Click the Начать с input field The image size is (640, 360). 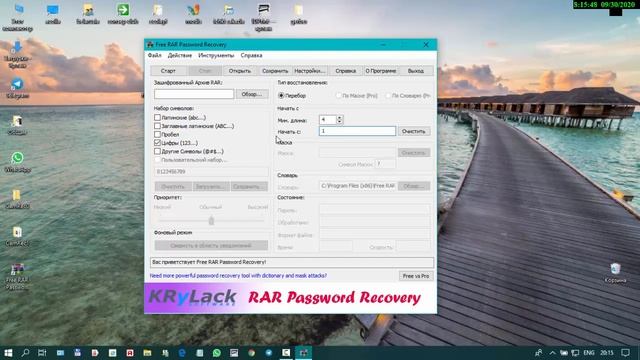(357, 131)
